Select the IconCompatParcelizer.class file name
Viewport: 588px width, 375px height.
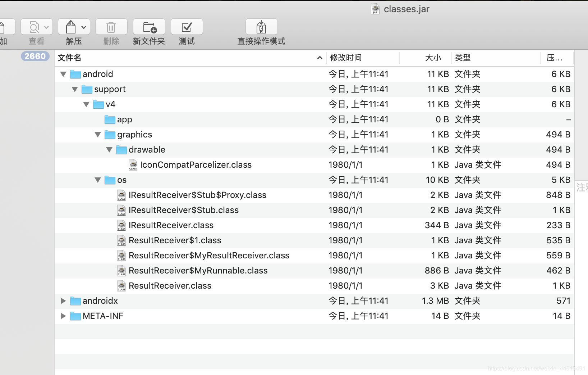coord(196,165)
